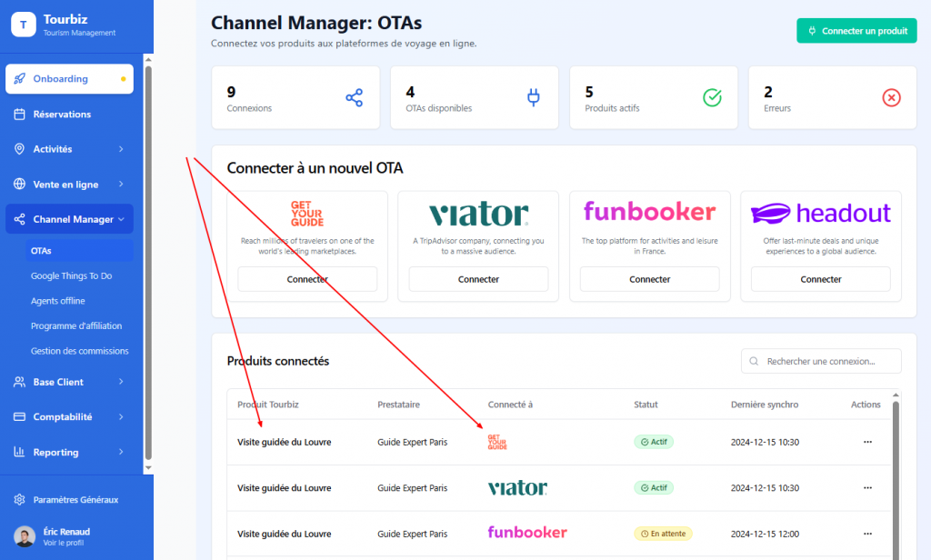Screen dimensions: 931x560
Task: Open actions menu for GetYourGuide row
Action: click(x=866, y=442)
